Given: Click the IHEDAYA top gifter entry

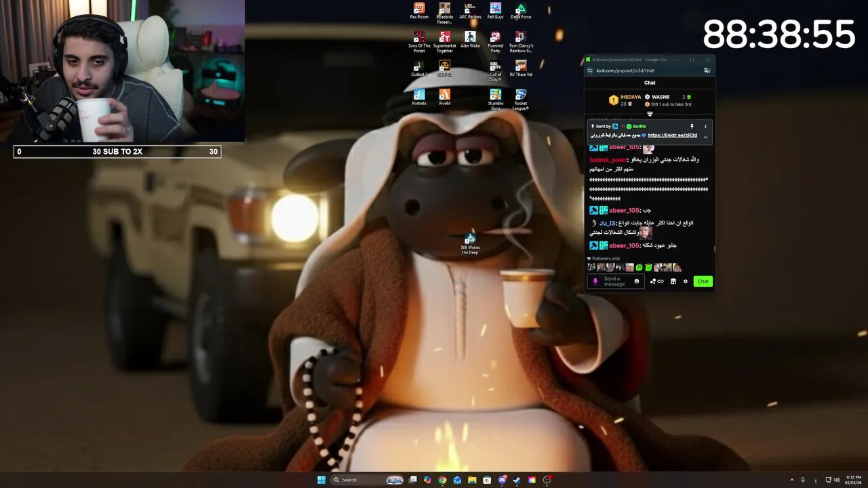Looking at the screenshot, I should pos(625,100).
